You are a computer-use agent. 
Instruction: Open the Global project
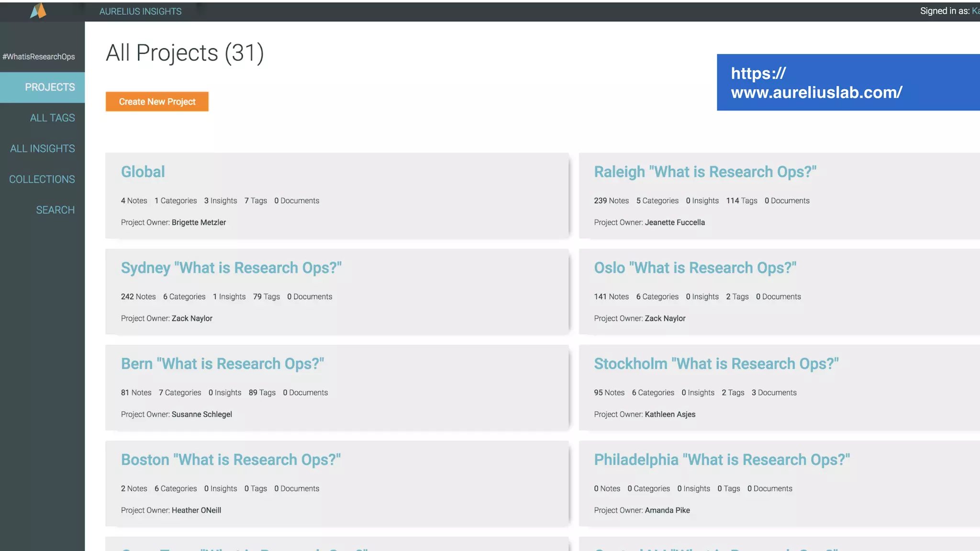click(x=143, y=172)
